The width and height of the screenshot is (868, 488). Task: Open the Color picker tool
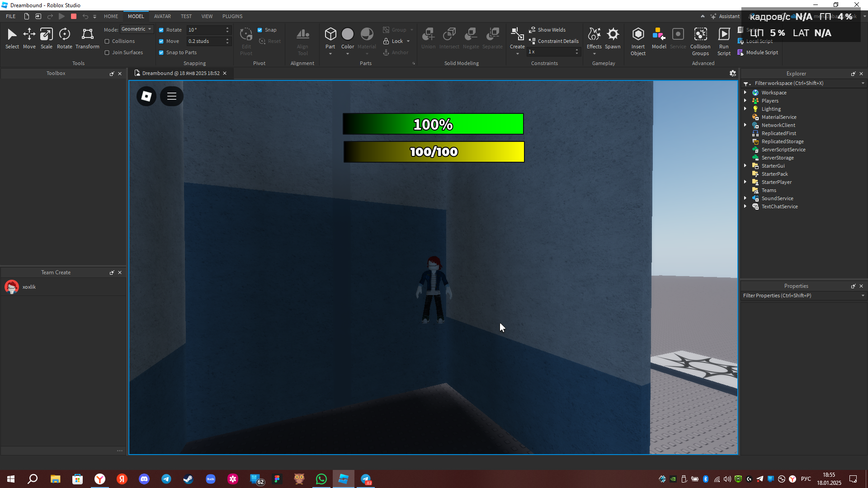348,34
